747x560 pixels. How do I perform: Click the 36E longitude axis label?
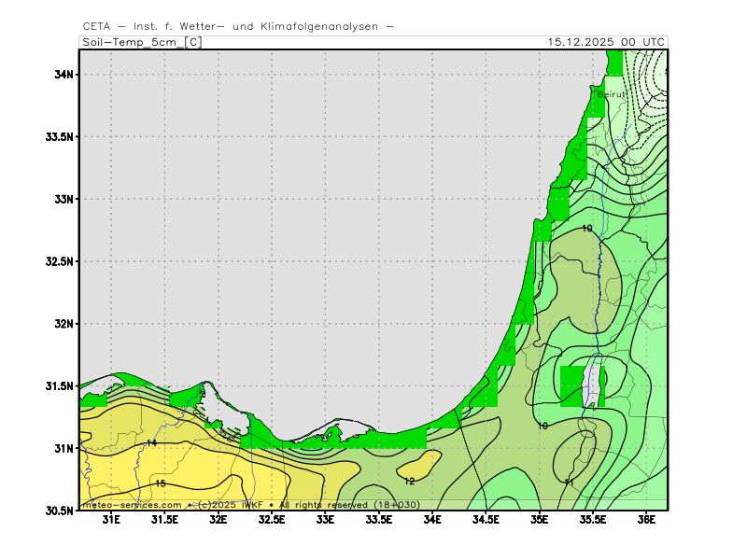646,520
